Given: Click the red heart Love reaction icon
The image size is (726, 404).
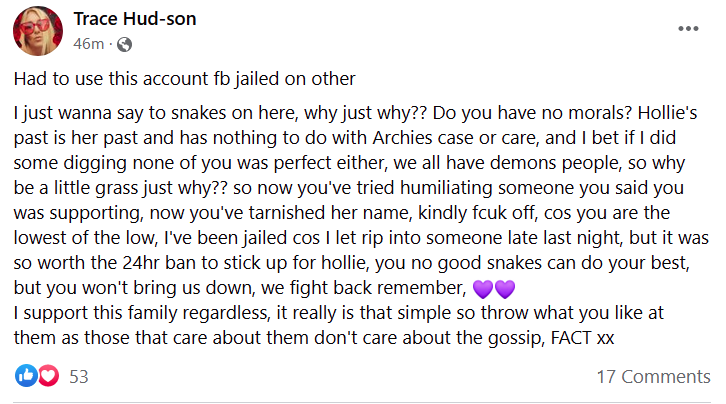Looking at the screenshot, I should coord(48,375).
